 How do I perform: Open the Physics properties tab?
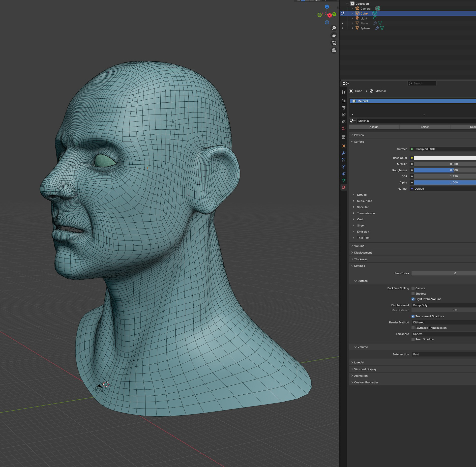(344, 167)
